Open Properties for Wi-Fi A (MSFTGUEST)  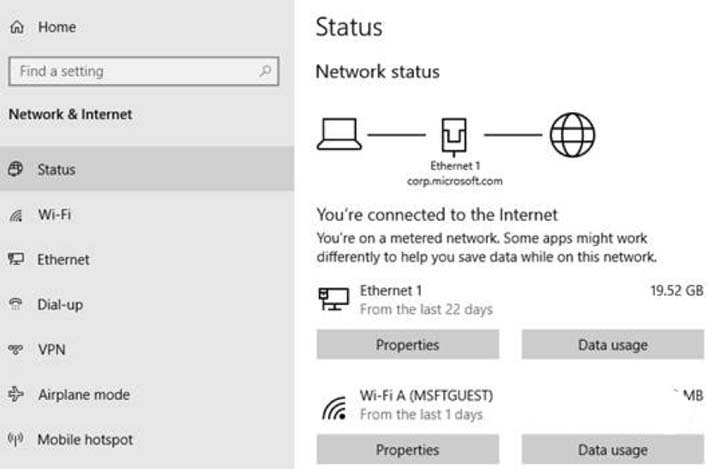408,450
